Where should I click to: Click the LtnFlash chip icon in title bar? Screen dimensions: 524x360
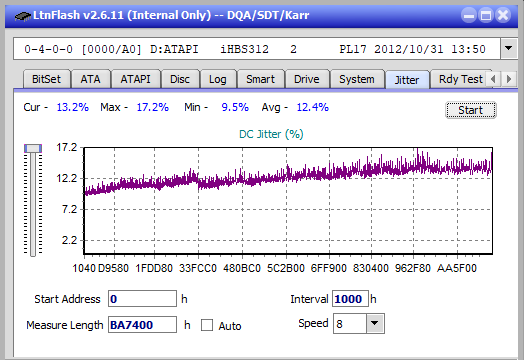click(x=22, y=16)
